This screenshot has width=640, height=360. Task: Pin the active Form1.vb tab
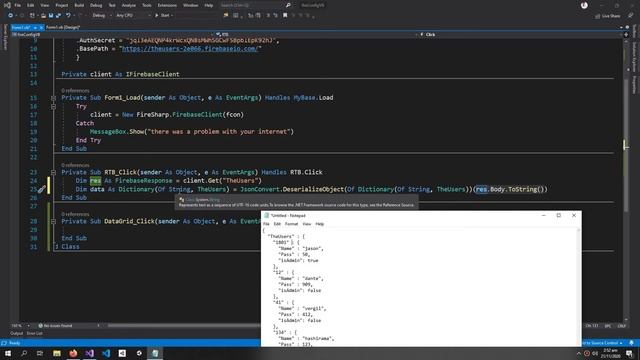click(x=35, y=28)
